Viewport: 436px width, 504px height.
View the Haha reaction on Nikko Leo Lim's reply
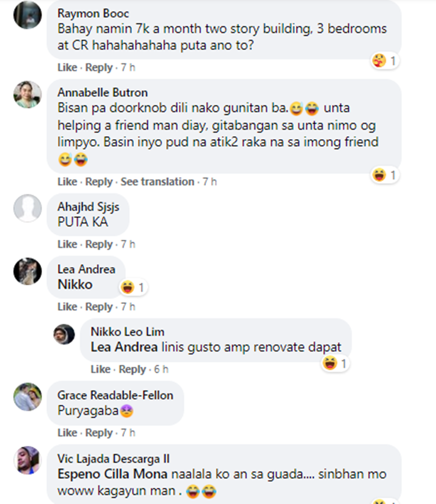(330, 363)
